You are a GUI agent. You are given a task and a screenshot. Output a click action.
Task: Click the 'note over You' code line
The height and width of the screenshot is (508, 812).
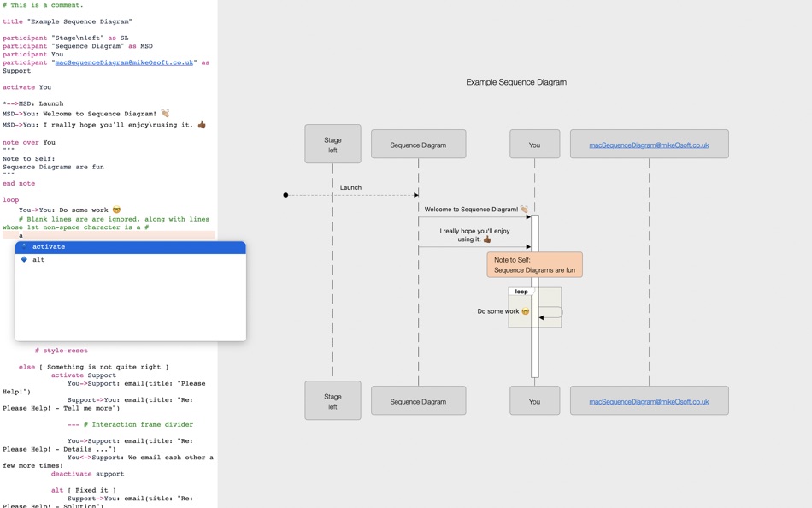(29, 143)
